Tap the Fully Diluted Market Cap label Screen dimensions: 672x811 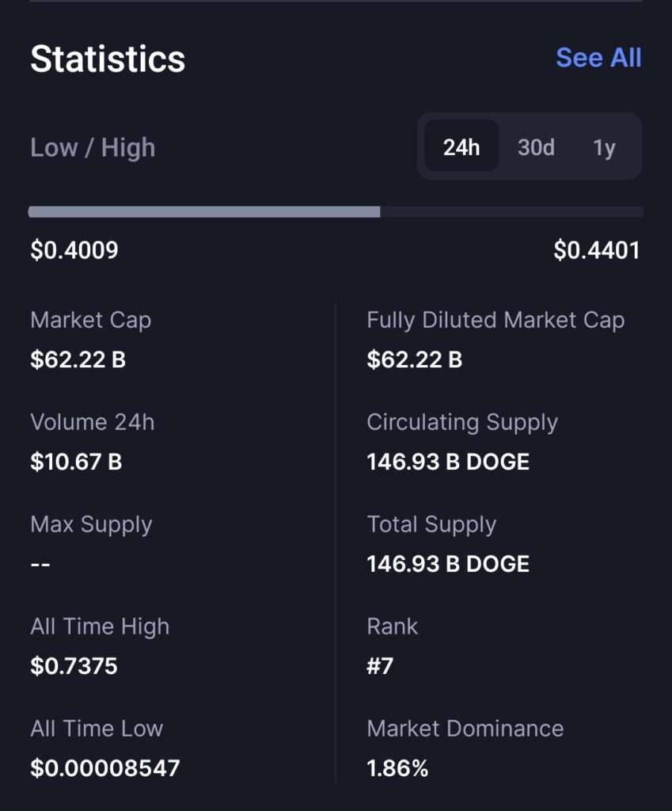[x=495, y=320]
